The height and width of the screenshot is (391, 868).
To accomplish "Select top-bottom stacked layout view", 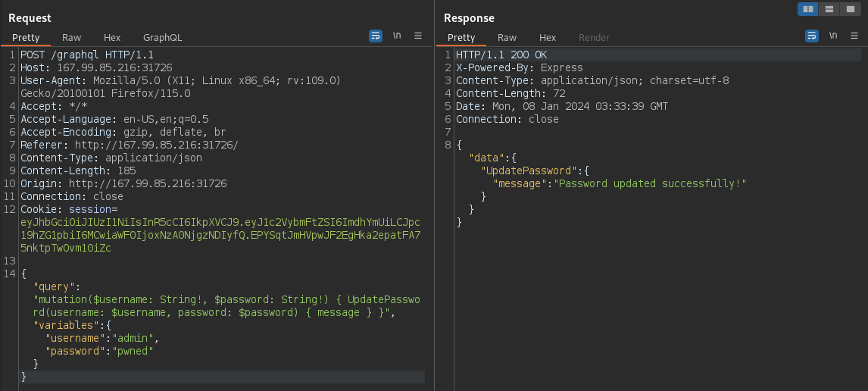I will tap(829, 9).
